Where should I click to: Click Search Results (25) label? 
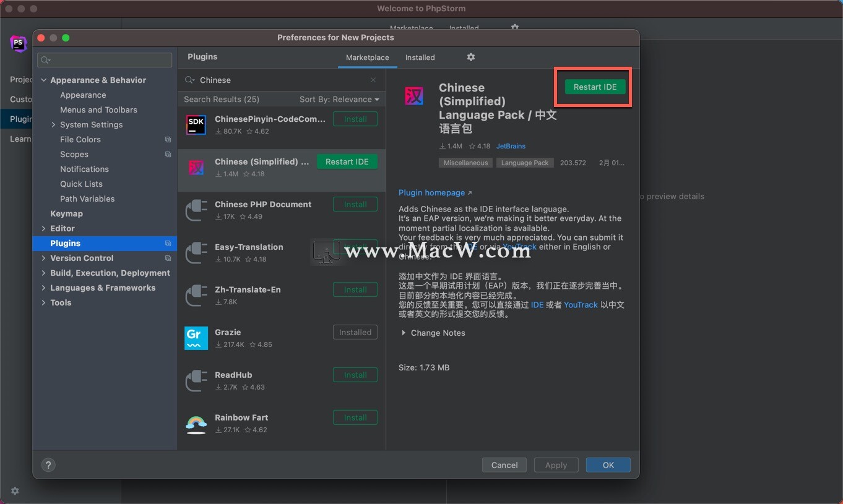[x=222, y=100]
